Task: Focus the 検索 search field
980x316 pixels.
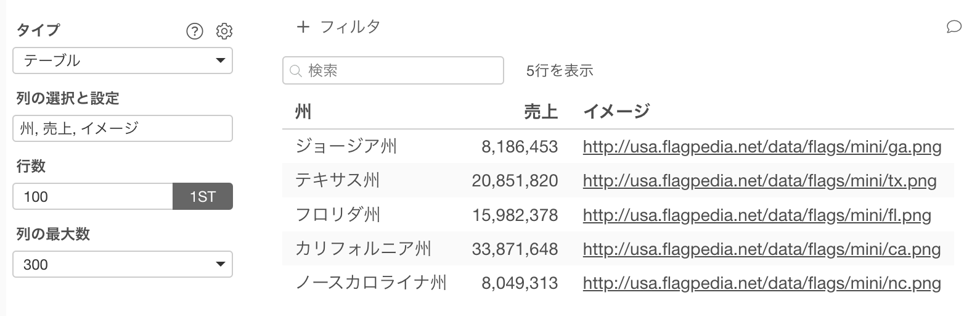Action: (x=393, y=70)
